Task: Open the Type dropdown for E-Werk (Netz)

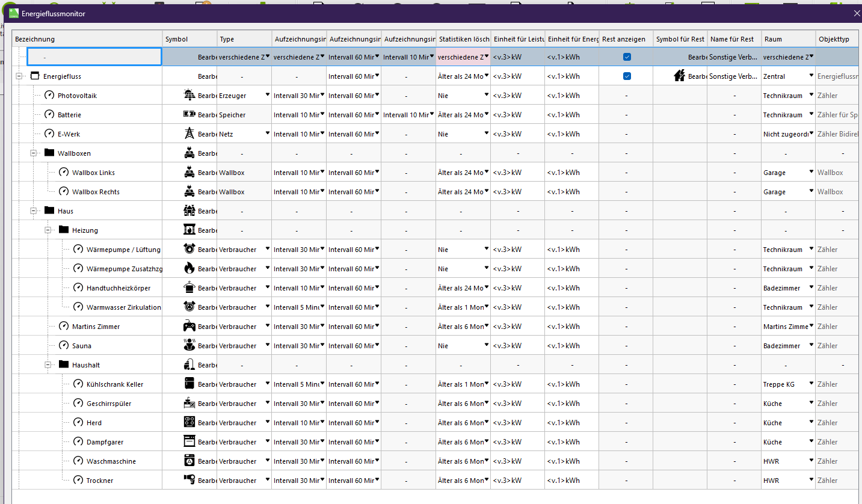Action: coord(267,134)
